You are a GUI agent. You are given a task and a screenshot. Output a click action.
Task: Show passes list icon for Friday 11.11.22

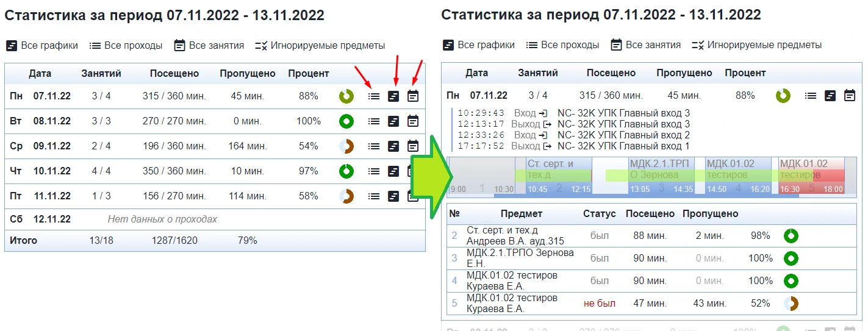[x=374, y=196]
